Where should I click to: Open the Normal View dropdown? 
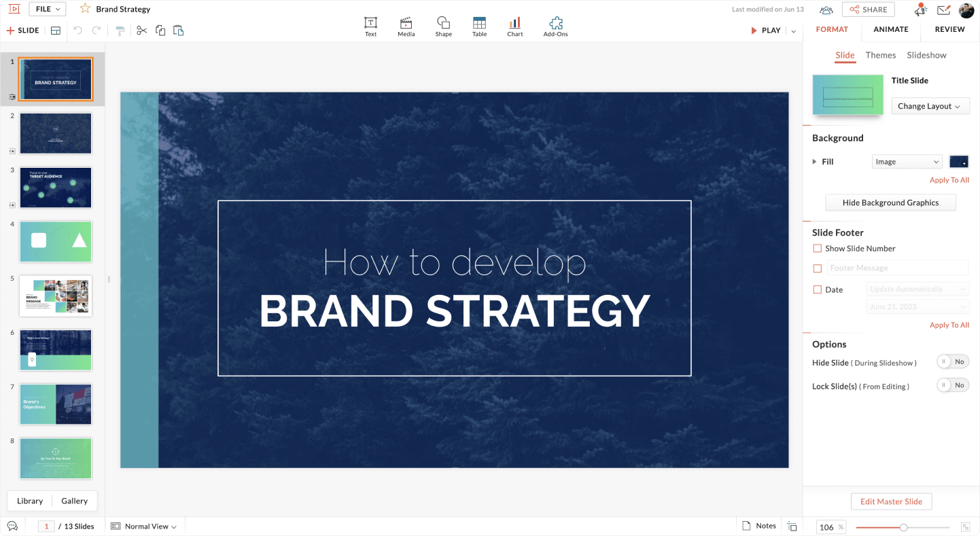pyautogui.click(x=144, y=526)
